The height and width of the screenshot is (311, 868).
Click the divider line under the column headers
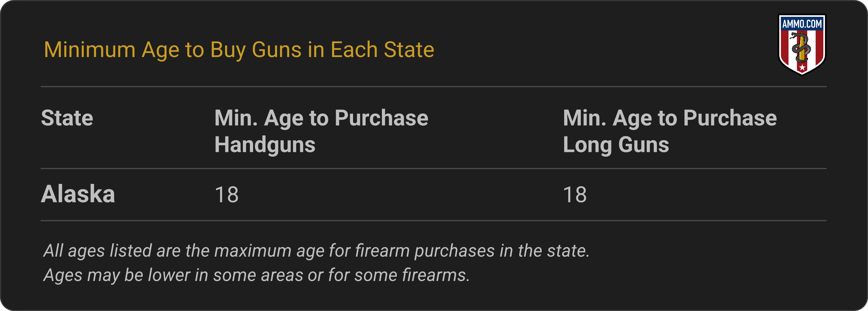coord(433,168)
